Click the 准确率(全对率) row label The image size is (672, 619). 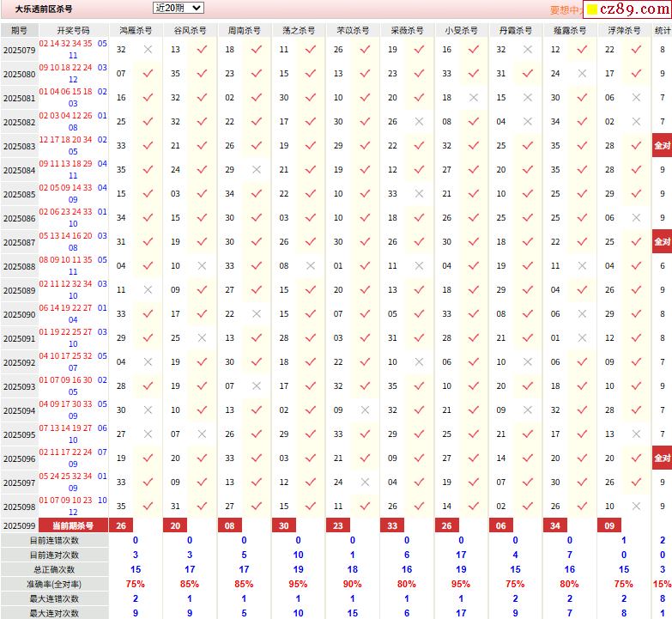tap(54, 585)
